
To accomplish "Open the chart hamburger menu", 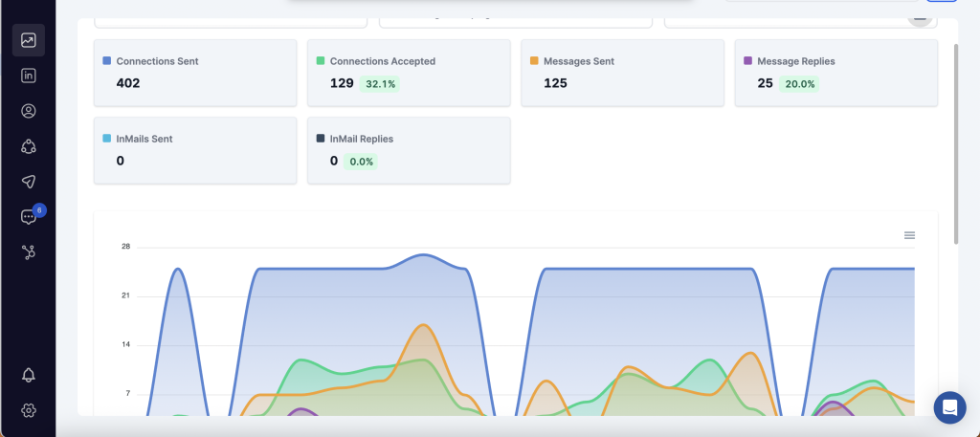I will pyautogui.click(x=909, y=235).
